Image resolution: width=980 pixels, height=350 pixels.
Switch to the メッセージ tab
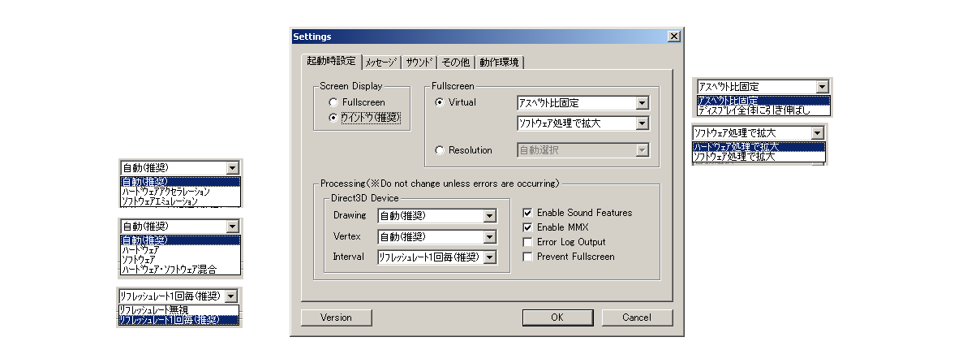point(380,63)
